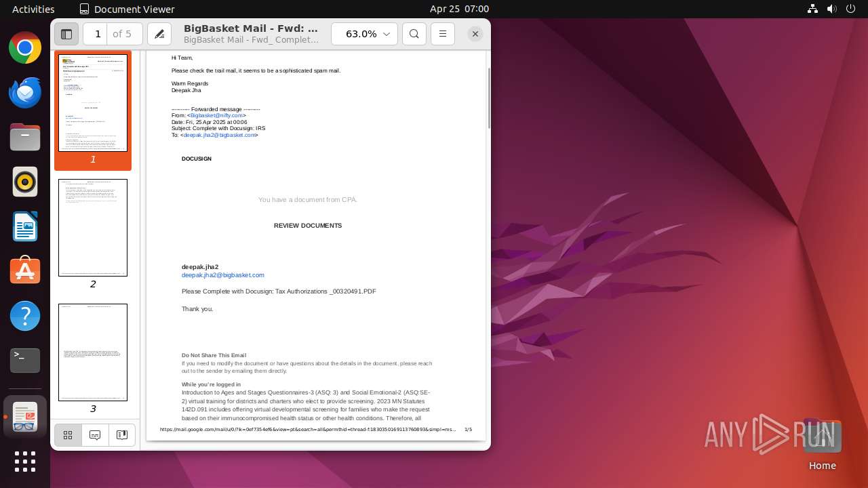The image size is (868, 488).
Task: Select page 1 thumbnail
Action: (93, 103)
